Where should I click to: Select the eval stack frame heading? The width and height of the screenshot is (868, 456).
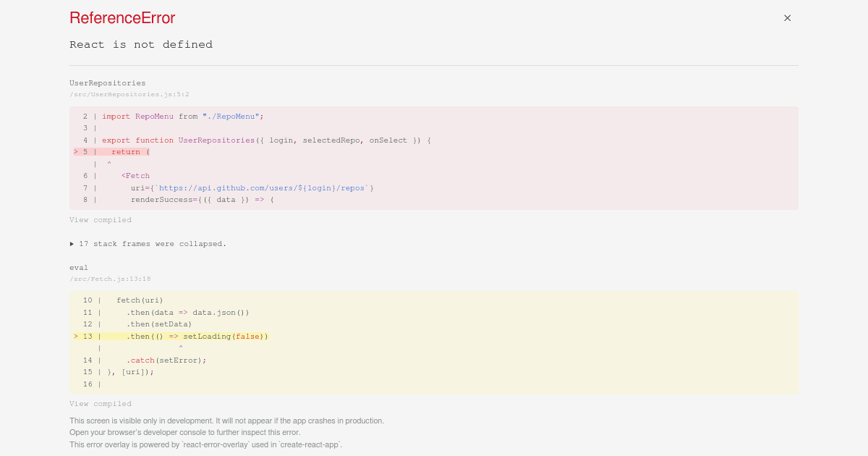click(x=79, y=267)
